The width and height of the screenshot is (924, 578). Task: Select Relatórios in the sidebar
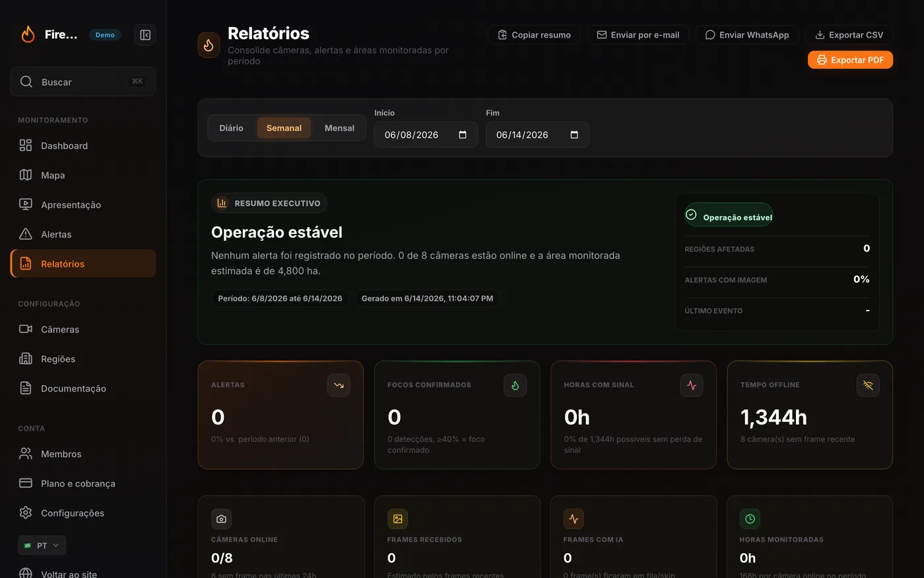(83, 264)
